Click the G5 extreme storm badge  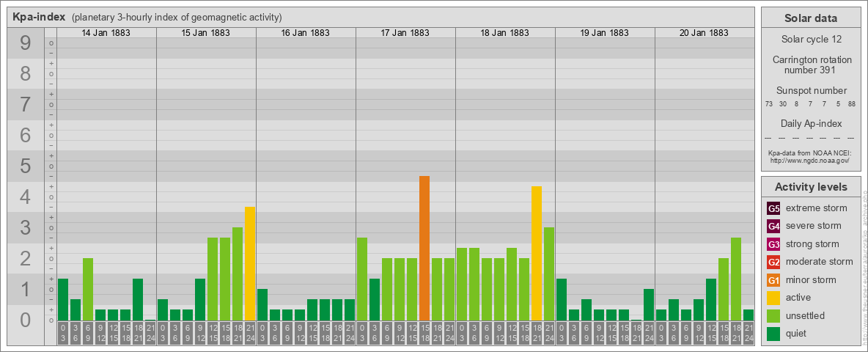pos(773,208)
